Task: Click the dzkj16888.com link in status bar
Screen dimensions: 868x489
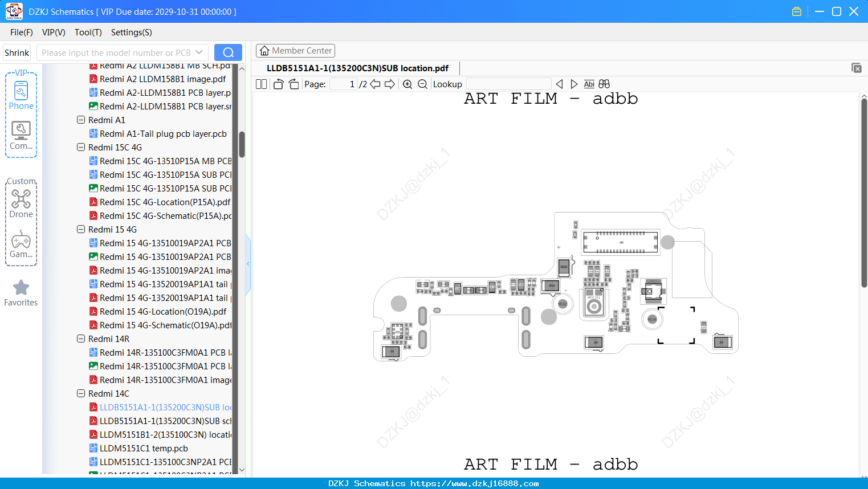Action: 474,483
